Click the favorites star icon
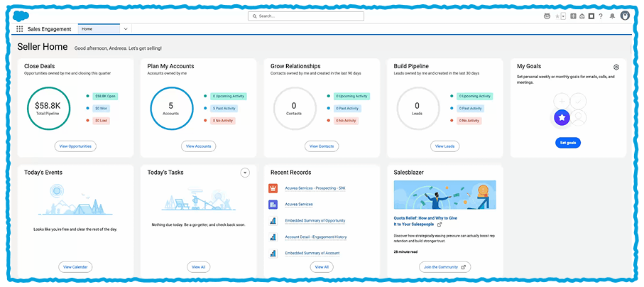644x287 pixels. (x=557, y=16)
